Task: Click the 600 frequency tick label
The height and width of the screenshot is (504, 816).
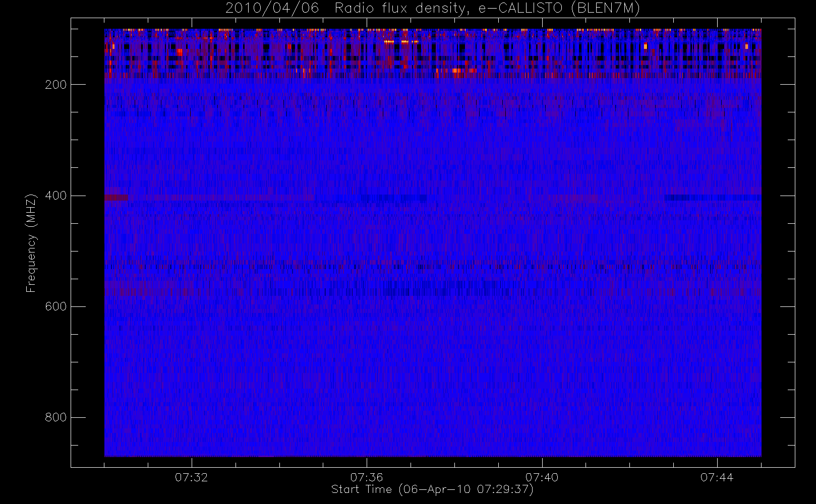Action: point(56,306)
